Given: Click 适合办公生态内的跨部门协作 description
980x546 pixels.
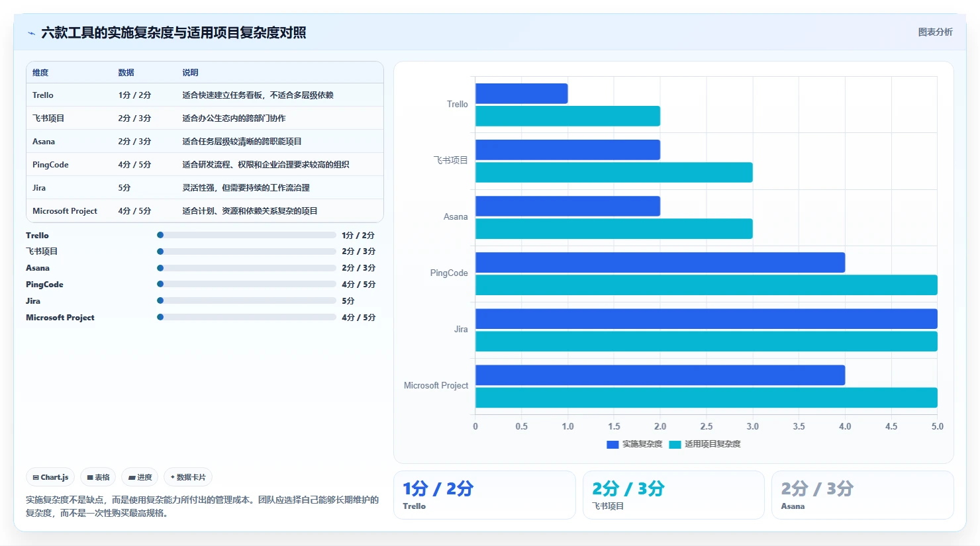Looking at the screenshot, I should point(234,118).
